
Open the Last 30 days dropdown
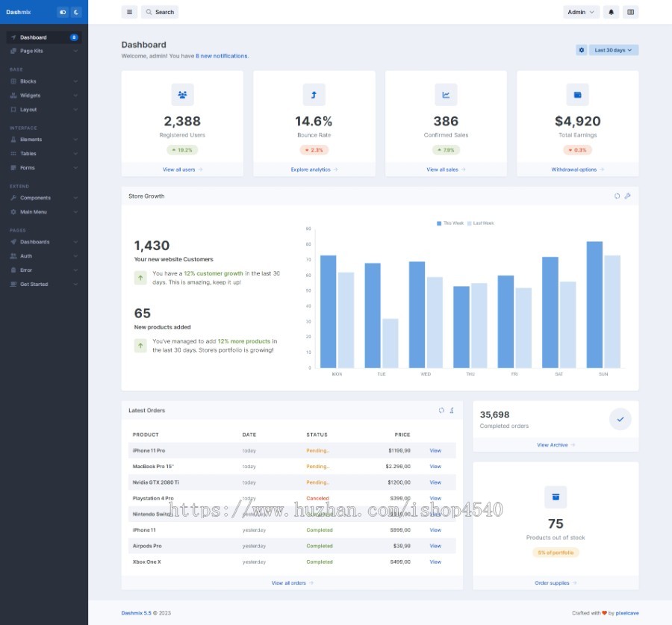coord(613,50)
